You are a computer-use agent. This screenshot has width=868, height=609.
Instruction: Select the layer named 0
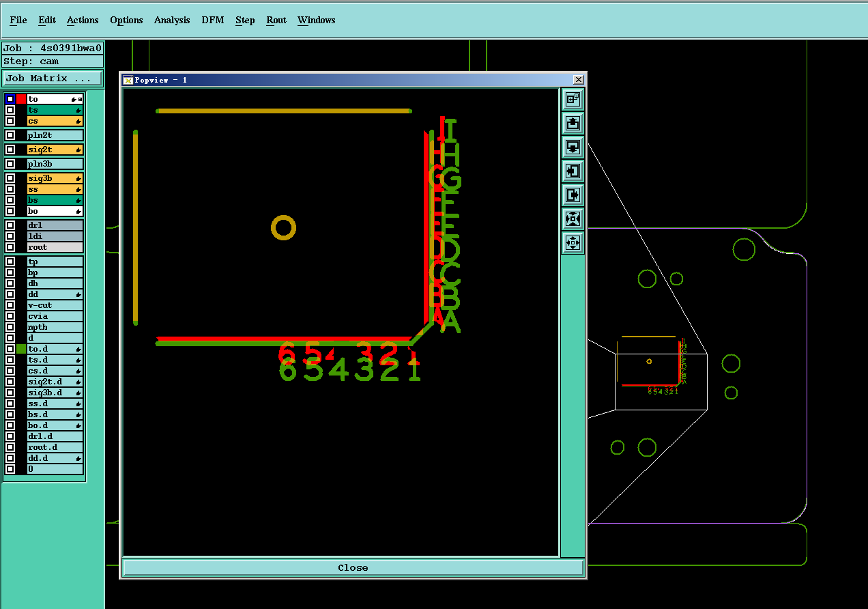coord(55,469)
